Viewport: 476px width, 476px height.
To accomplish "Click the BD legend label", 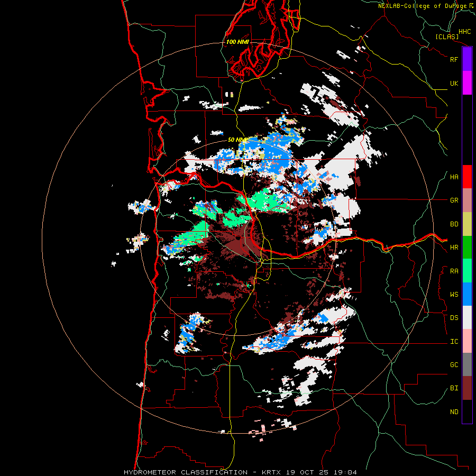I will [x=454, y=224].
